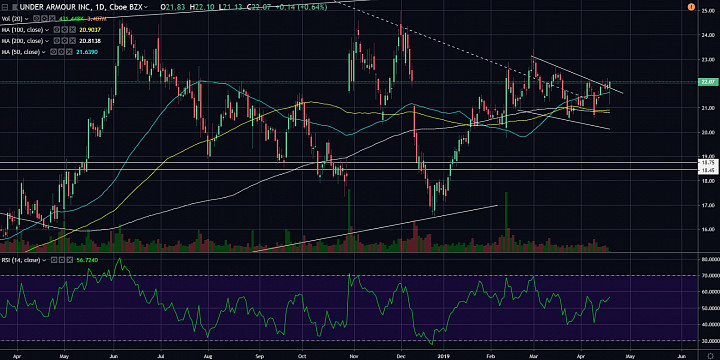
Task: Open settings for MA (50, close)
Action: (x=61, y=52)
